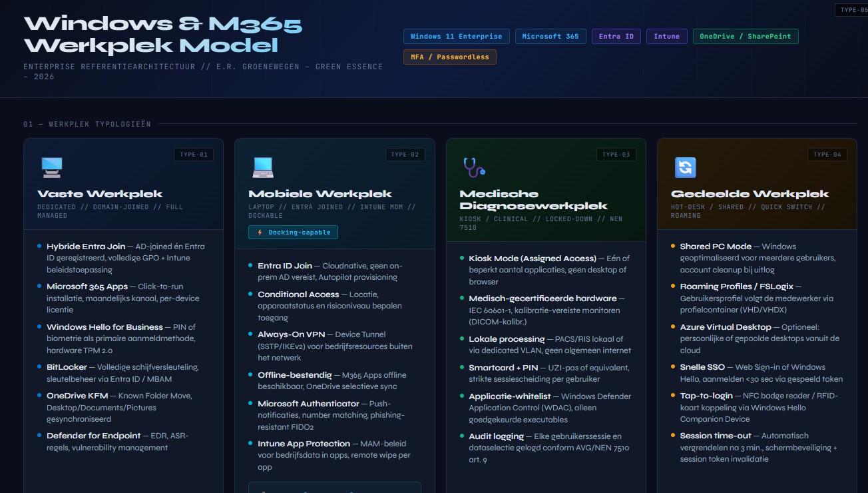The width and height of the screenshot is (868, 493).
Task: Click the Windows & M365 Werkplek Model title
Action: [x=163, y=35]
